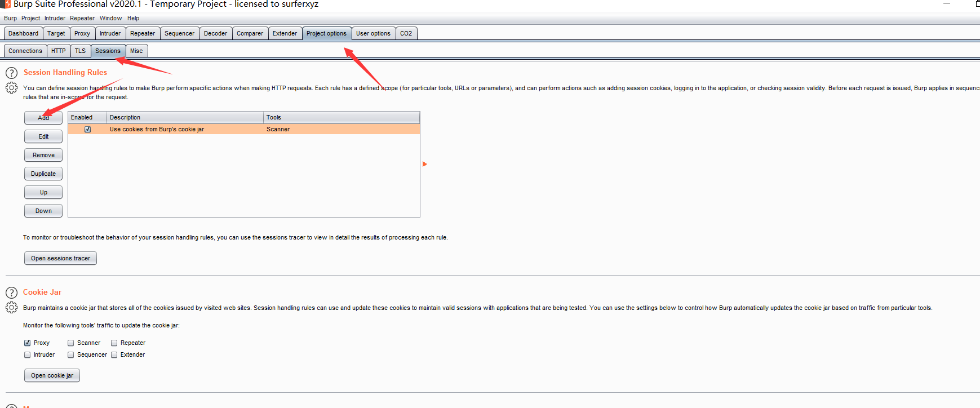Enable Intruder cookie jar monitoring checkbox
Screen dimensions: 980x408
point(28,354)
